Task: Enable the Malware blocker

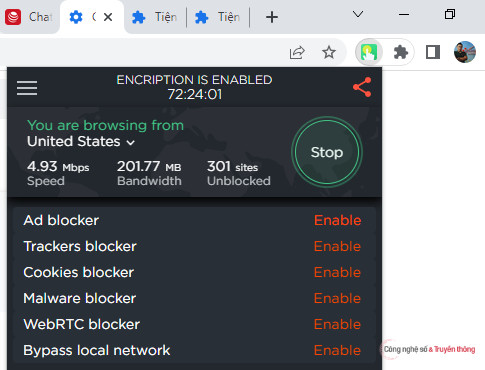Action: 337,298
